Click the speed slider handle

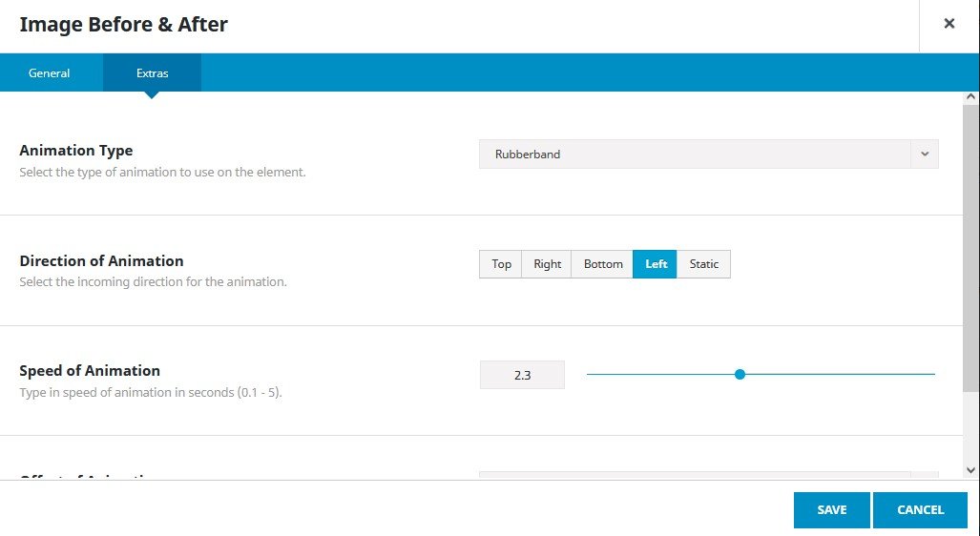(740, 375)
